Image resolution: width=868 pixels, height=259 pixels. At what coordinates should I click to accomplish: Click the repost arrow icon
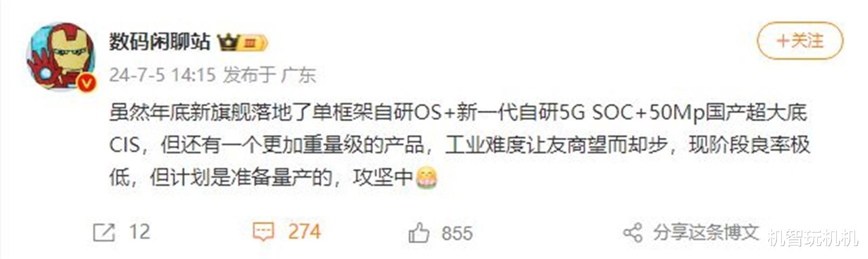coord(104,233)
